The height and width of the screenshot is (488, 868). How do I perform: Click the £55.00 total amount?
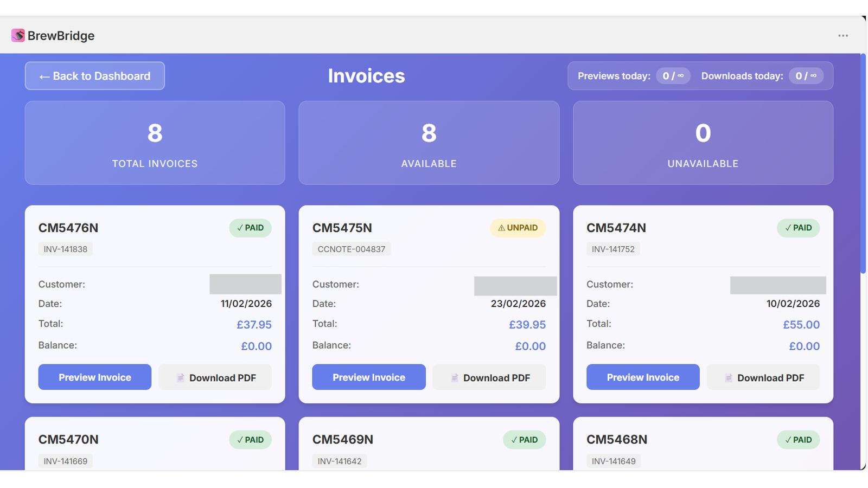pyautogui.click(x=801, y=325)
